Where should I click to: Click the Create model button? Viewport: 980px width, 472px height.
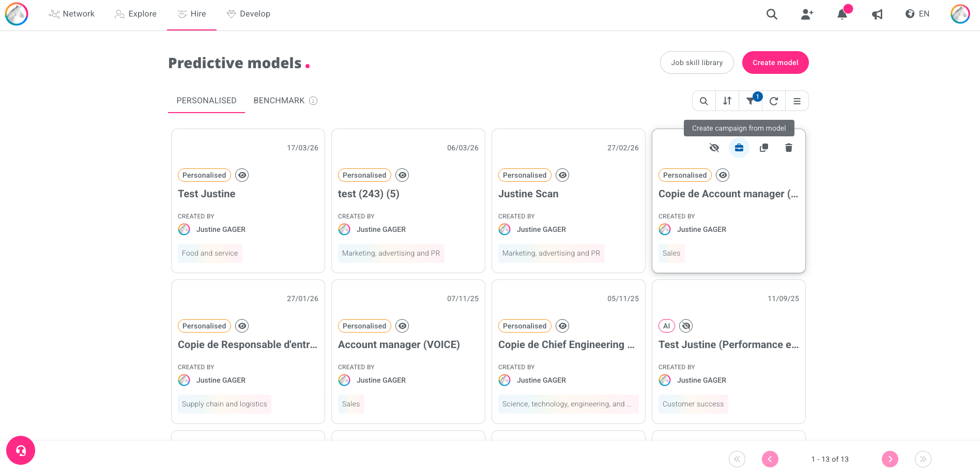[775, 62]
